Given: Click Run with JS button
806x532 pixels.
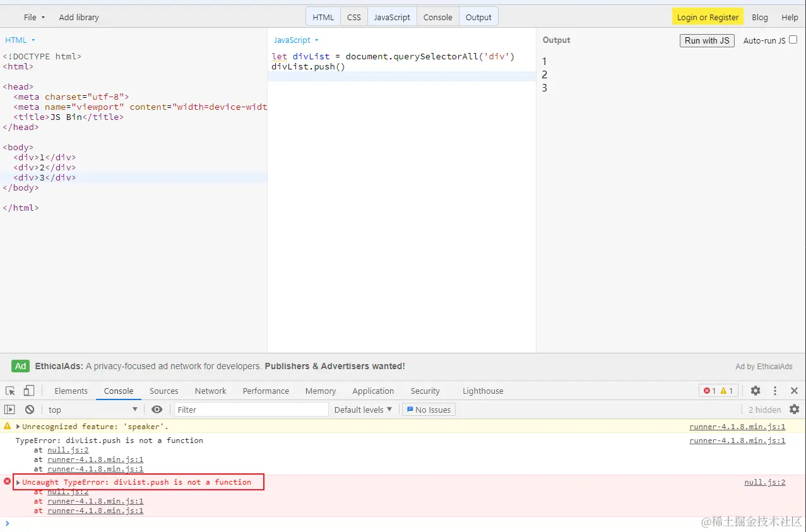Looking at the screenshot, I should click(707, 40).
